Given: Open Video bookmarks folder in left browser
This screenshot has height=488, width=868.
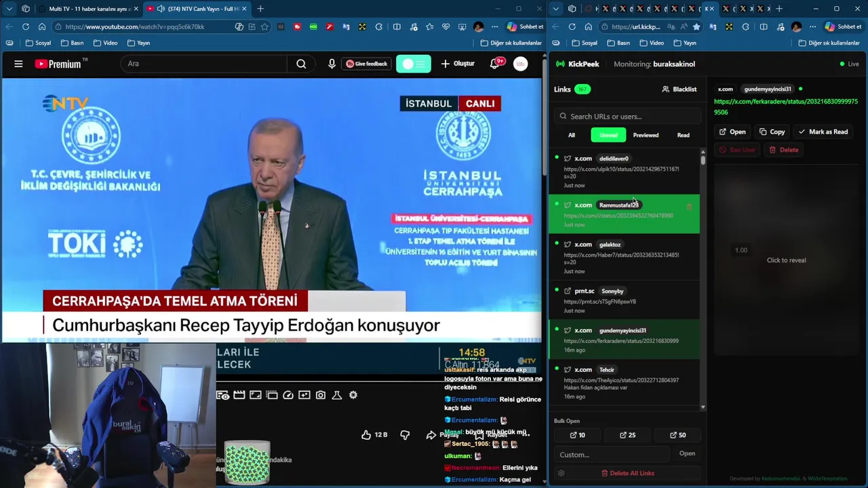Looking at the screenshot, I should 105,43.
